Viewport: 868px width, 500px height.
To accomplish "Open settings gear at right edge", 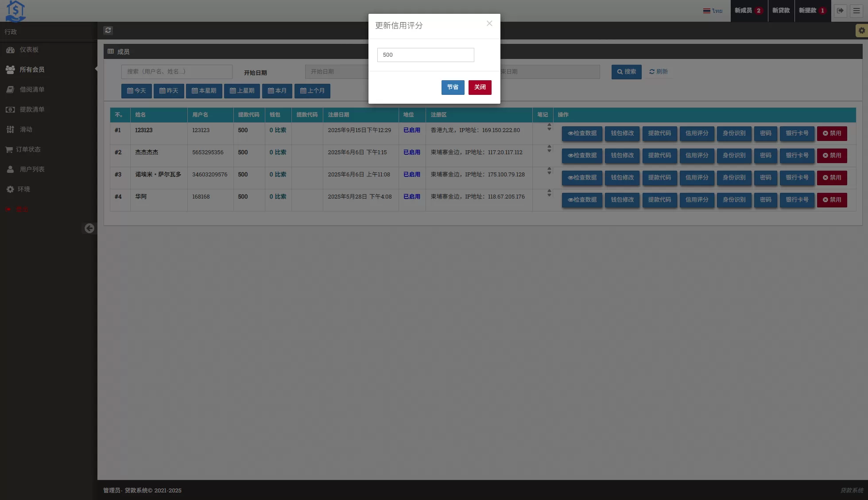I will pyautogui.click(x=861, y=31).
